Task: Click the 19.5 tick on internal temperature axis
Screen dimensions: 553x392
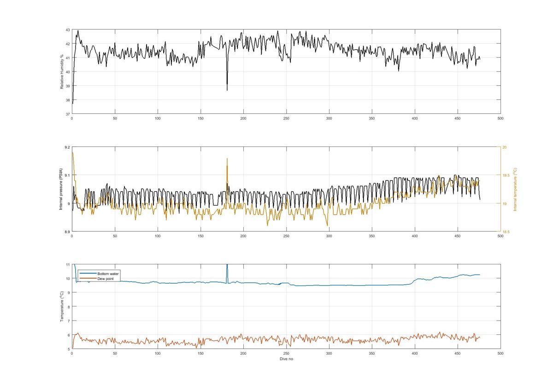Action: point(506,176)
